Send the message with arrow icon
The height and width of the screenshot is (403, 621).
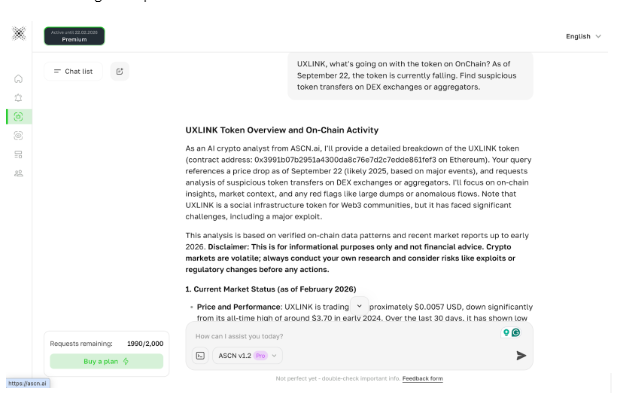[x=521, y=355]
